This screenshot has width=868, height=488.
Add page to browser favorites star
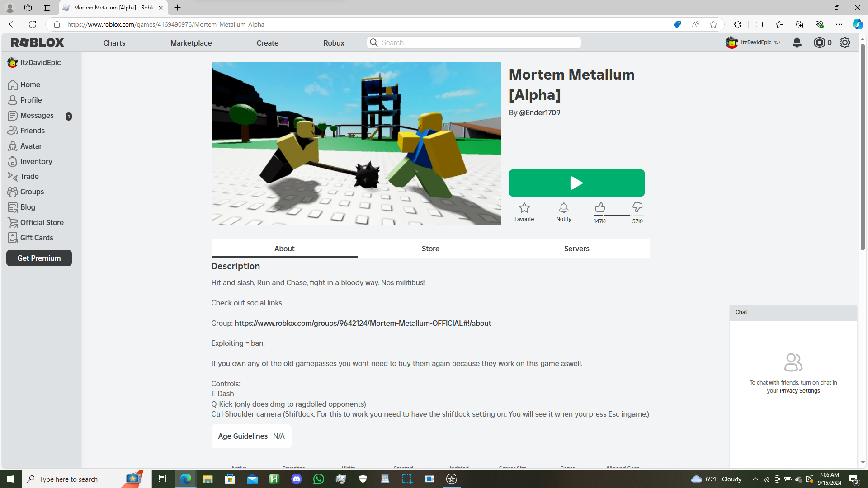(x=713, y=24)
